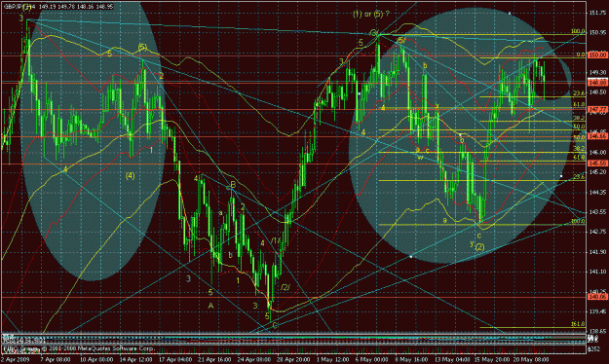Click the '28 Apr 20:00' time axis label
Viewport: 609px width, 364px height.
click(293, 360)
